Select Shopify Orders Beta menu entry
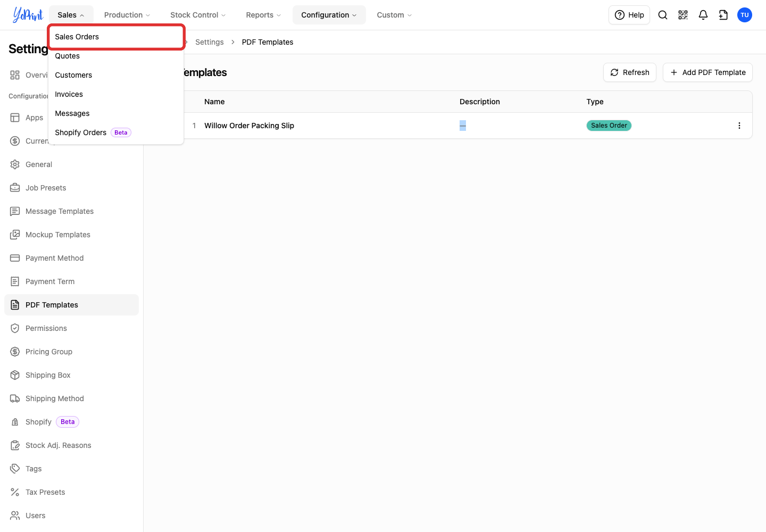The height and width of the screenshot is (532, 766). (116, 132)
